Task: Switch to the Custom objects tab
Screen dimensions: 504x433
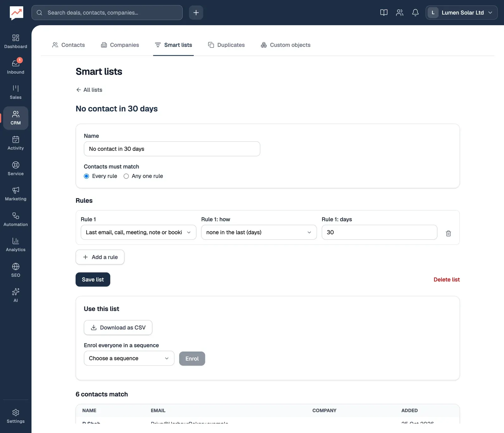Action: [x=286, y=45]
